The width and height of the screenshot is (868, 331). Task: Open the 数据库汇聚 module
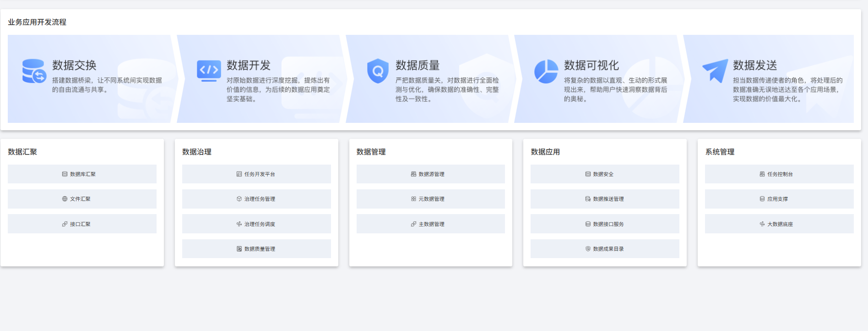tap(82, 174)
